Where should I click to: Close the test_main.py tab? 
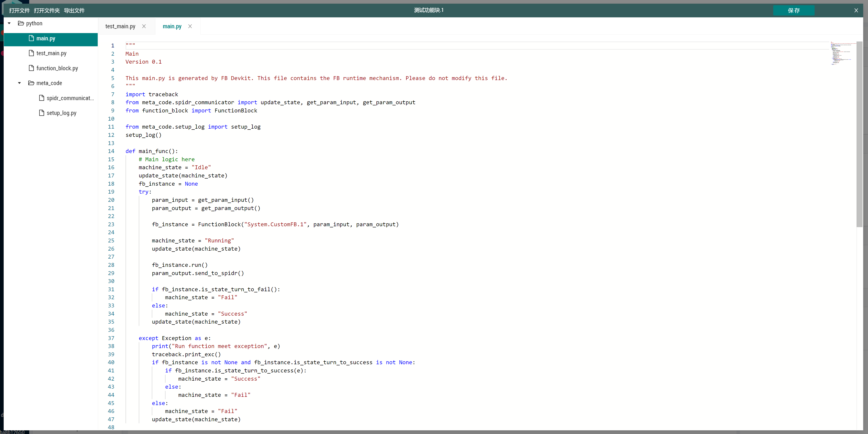(x=144, y=26)
